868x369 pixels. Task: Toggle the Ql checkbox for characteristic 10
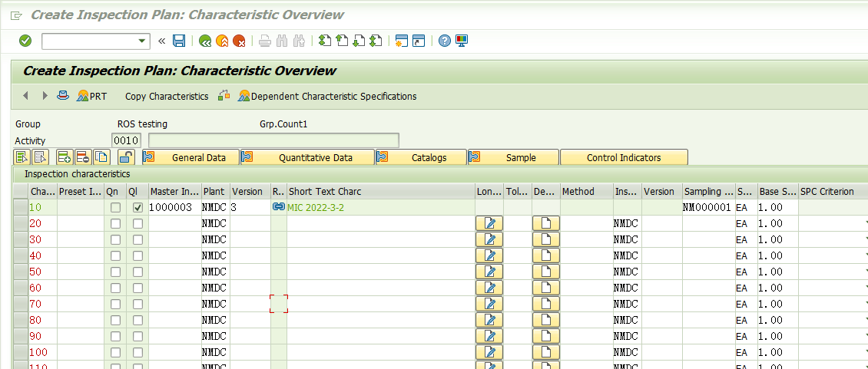pyautogui.click(x=137, y=207)
